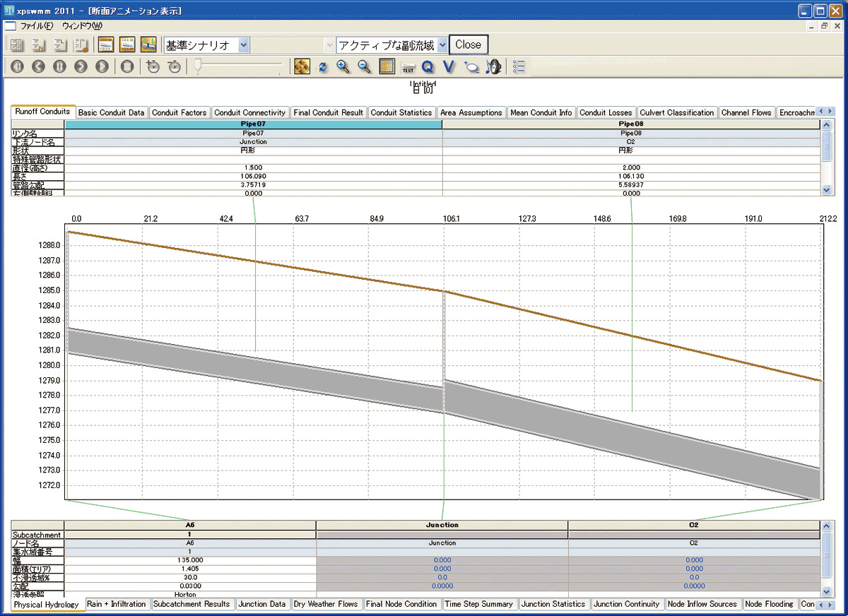Select the zoom in magnifier

click(343, 66)
